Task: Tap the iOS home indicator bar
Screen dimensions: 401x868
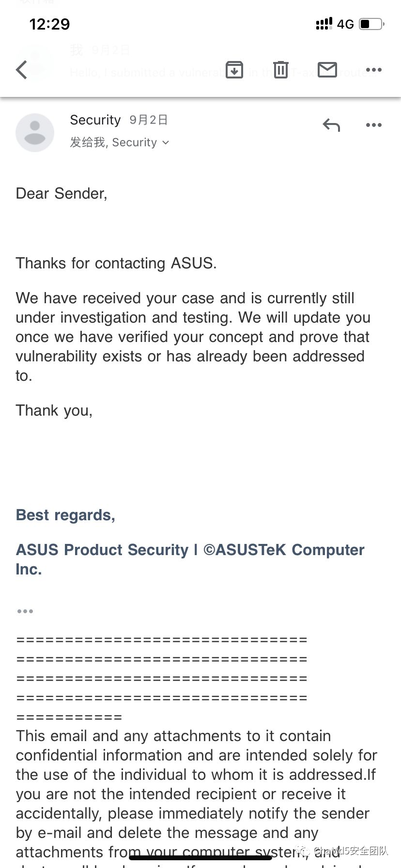Action: (200, 857)
